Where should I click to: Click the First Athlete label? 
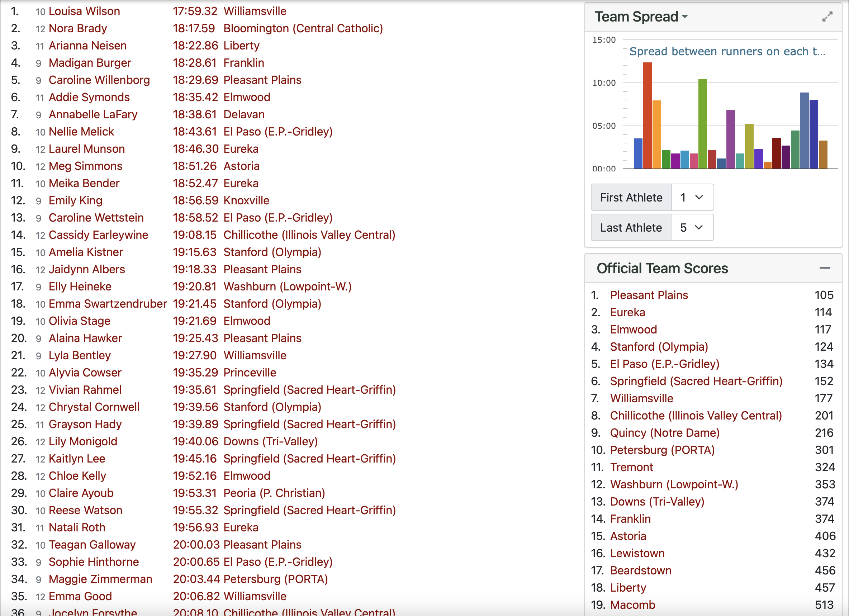tap(631, 197)
